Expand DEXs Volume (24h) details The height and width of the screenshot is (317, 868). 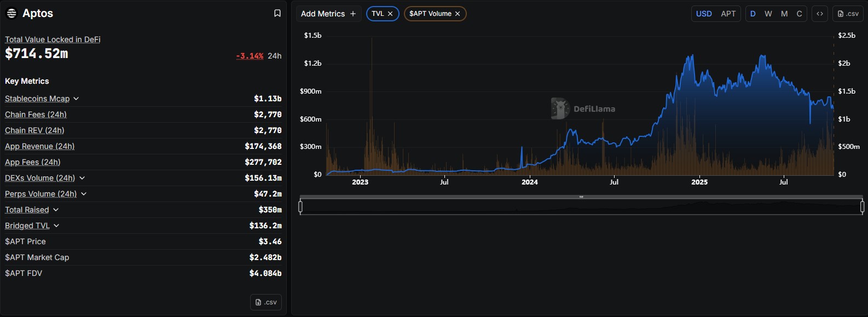(x=82, y=178)
